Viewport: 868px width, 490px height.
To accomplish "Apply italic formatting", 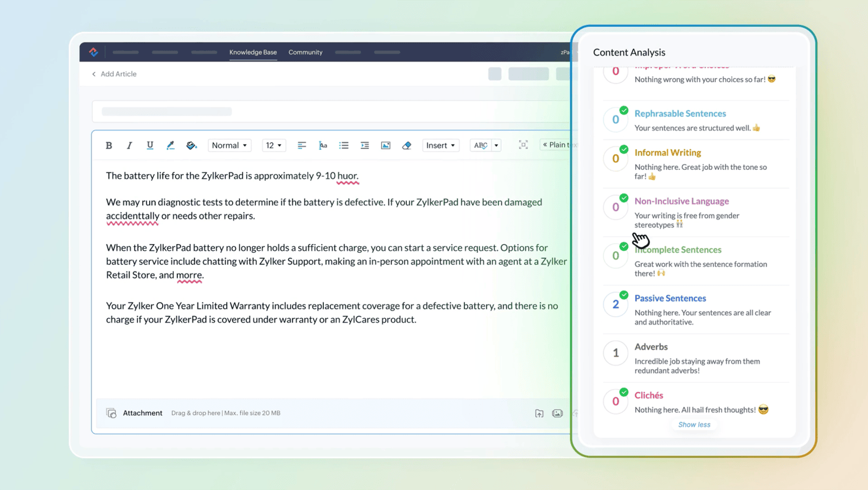I will [129, 145].
